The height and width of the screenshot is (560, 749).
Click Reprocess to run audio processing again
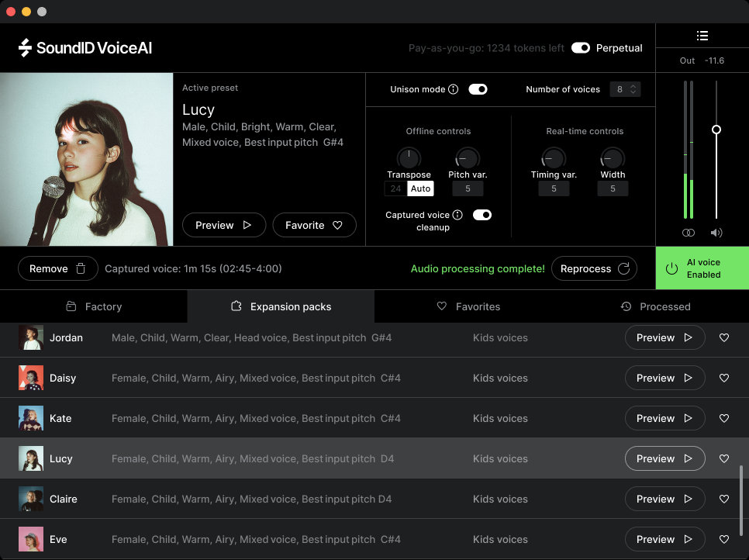[x=594, y=268]
